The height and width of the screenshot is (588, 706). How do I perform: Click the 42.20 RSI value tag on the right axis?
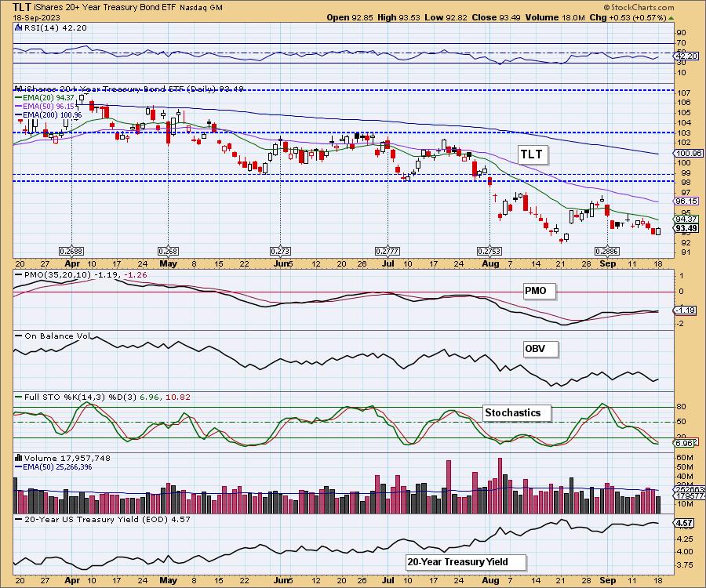(687, 56)
